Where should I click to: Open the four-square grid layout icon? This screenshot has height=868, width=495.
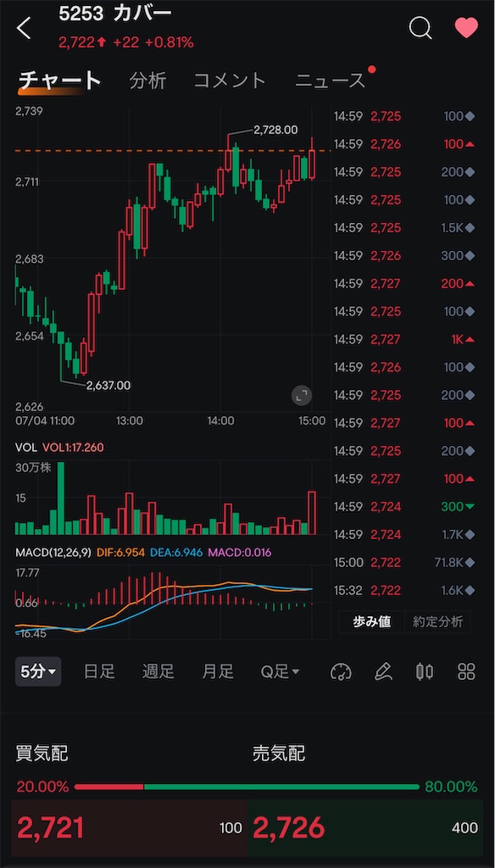coord(467,672)
